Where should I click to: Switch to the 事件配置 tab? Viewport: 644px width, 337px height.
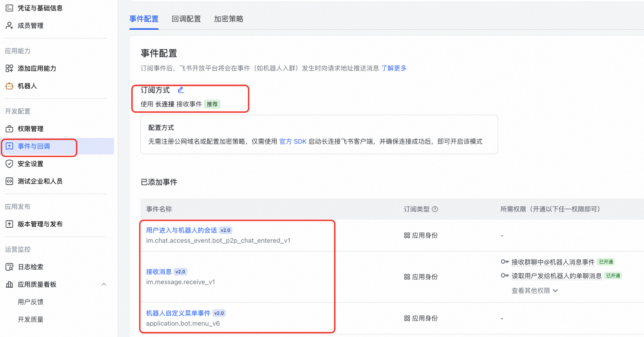point(144,19)
